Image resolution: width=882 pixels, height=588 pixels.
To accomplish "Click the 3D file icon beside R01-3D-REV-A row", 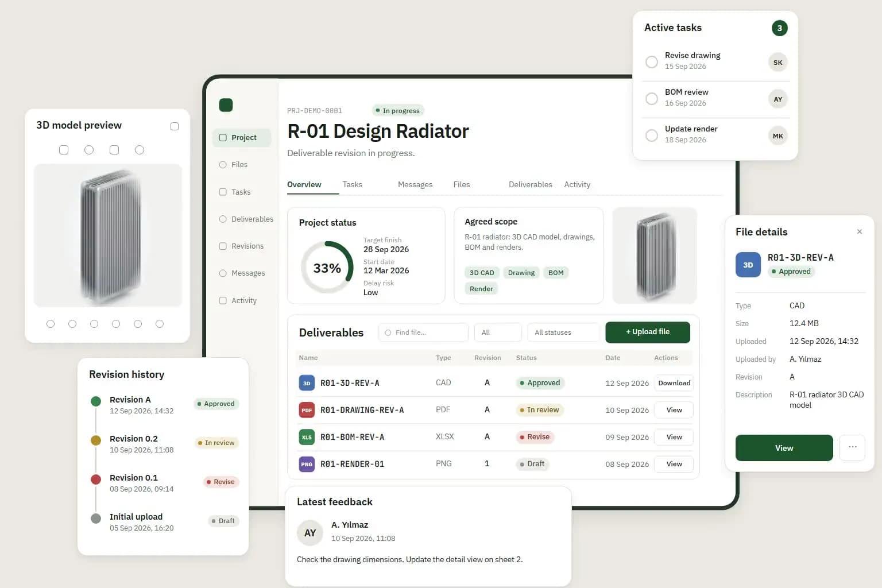I will click(x=307, y=383).
